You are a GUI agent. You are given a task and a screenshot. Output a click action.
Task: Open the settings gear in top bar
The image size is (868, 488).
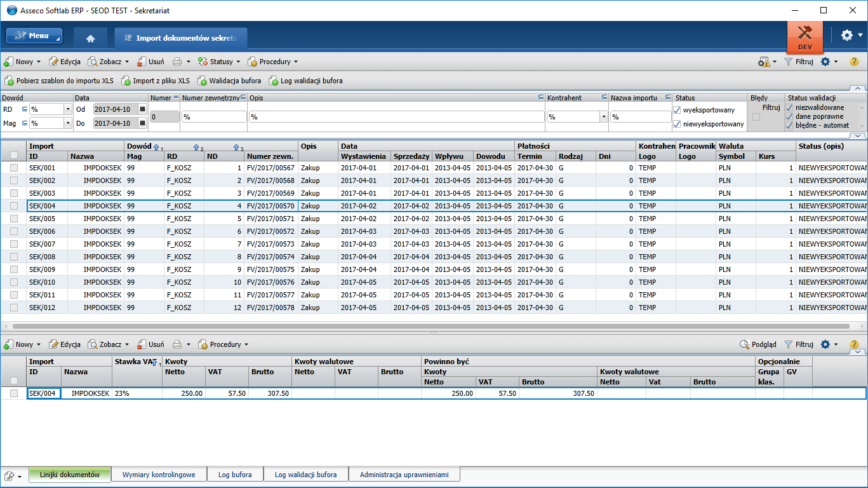click(x=847, y=36)
